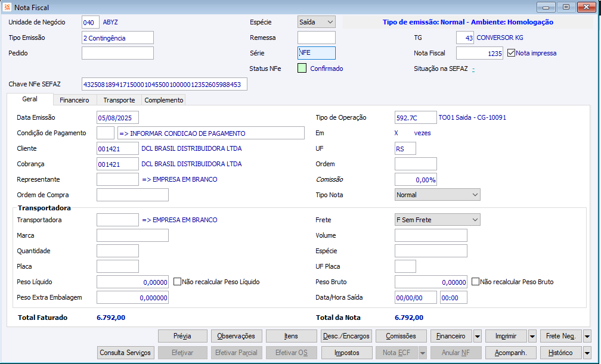Image resolution: width=601 pixels, height=364 pixels.
Task: Enable Não recalcular Peso Líquido checkbox
Action: [177, 282]
